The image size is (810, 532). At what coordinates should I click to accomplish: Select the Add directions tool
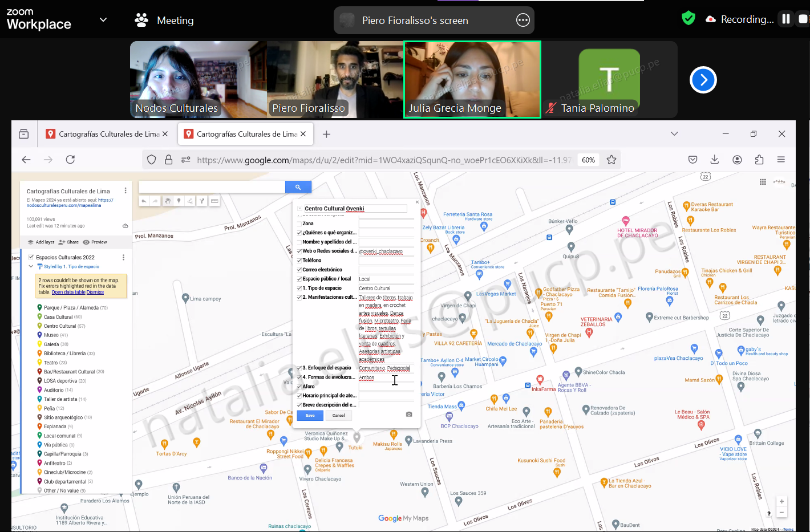[202, 201]
